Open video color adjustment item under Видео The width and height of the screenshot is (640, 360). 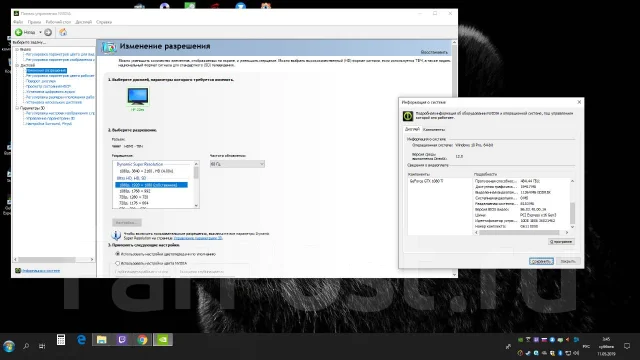(x=60, y=54)
